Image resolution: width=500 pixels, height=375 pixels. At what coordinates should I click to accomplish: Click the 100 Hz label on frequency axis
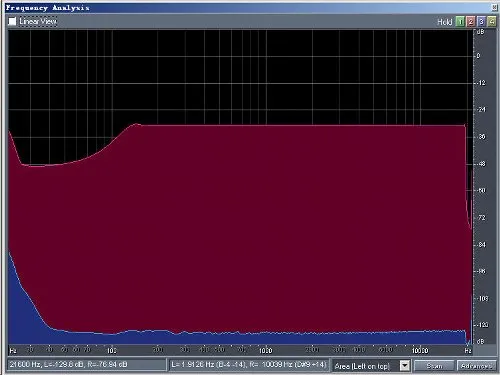pos(112,350)
